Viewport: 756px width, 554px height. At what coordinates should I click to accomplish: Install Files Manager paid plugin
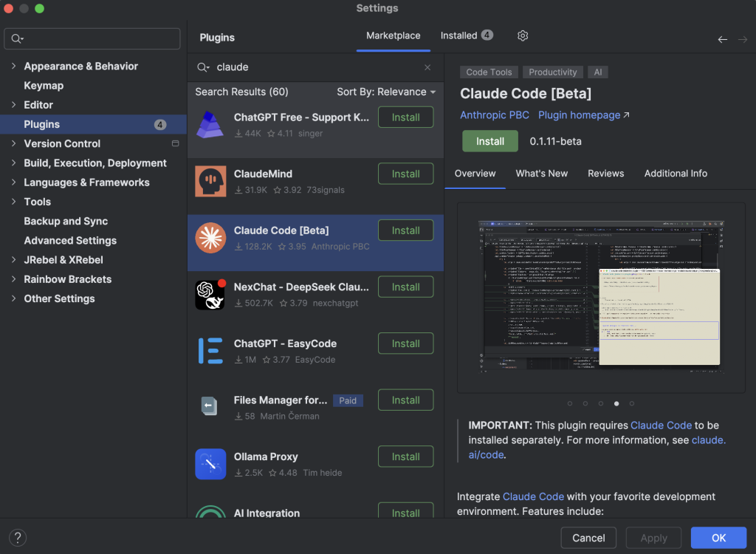pyautogui.click(x=405, y=400)
